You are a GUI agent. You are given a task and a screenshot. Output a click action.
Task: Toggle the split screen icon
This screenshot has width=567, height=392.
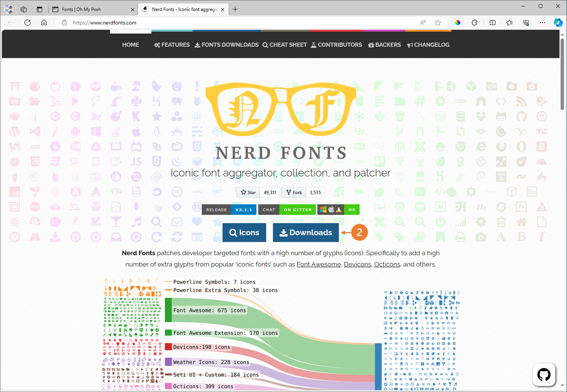493,23
